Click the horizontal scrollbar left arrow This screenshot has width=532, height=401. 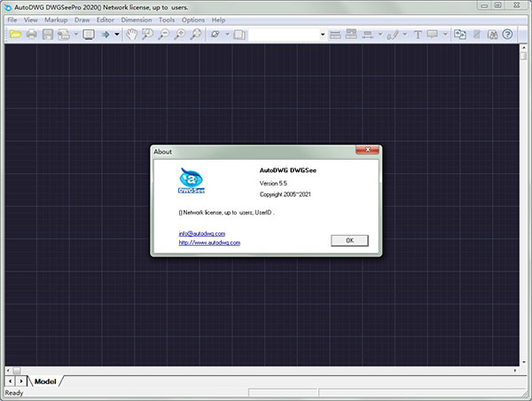click(8, 370)
